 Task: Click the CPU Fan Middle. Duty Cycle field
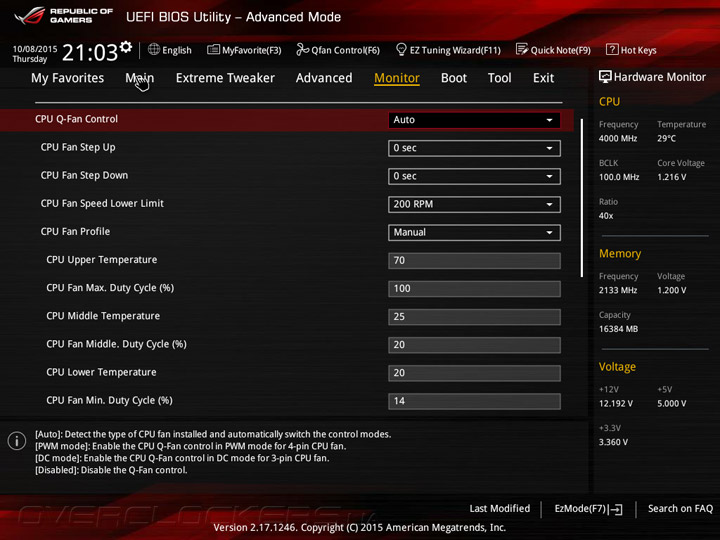point(474,344)
